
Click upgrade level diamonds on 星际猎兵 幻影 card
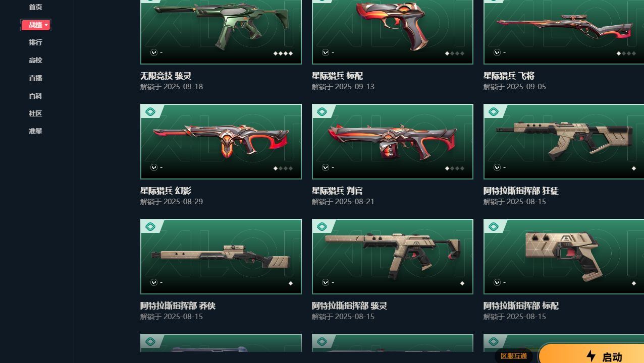tap(283, 168)
